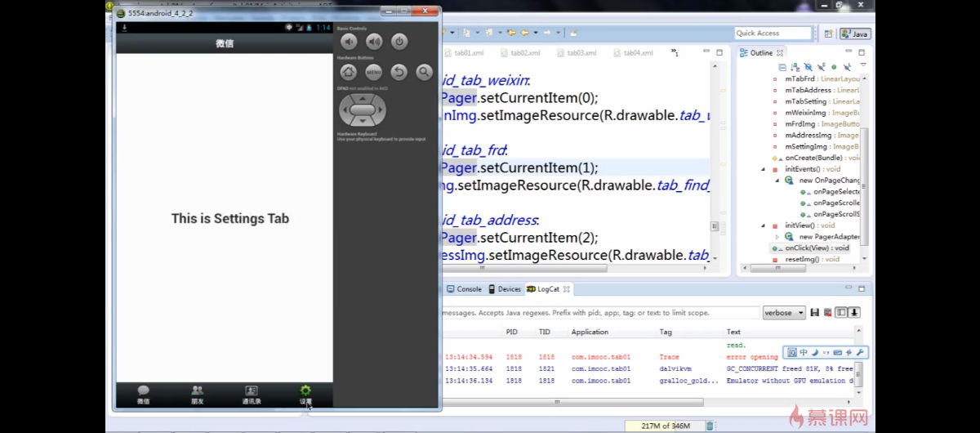980x433 pixels.
Task: Click the emulator power button
Action: click(x=399, y=42)
